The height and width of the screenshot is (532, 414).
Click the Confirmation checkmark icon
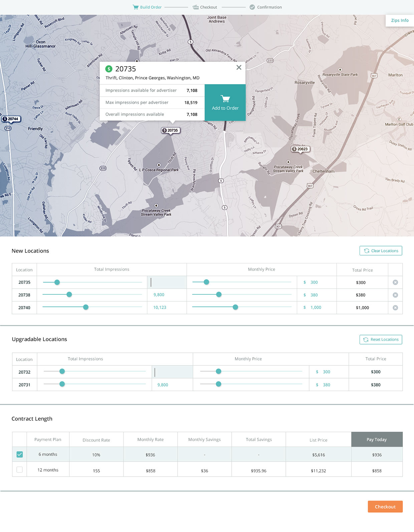252,7
